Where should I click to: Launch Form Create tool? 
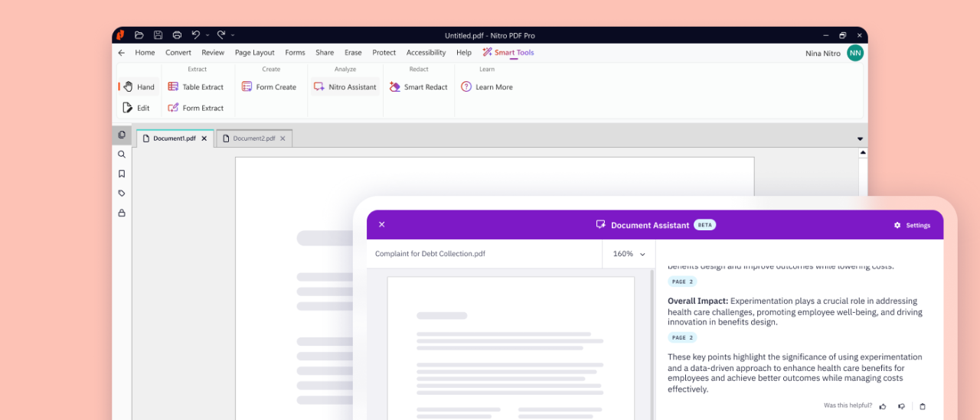tap(269, 87)
